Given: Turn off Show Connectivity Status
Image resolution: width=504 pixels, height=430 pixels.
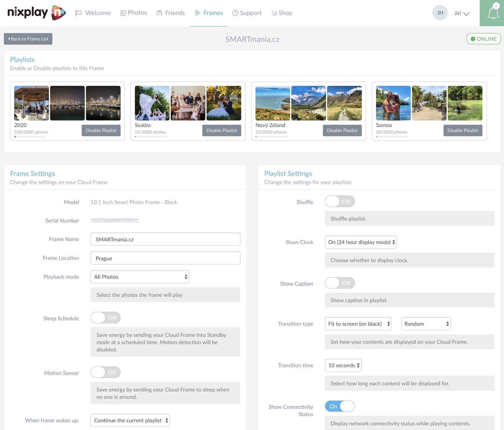Looking at the screenshot, I should point(340,406).
